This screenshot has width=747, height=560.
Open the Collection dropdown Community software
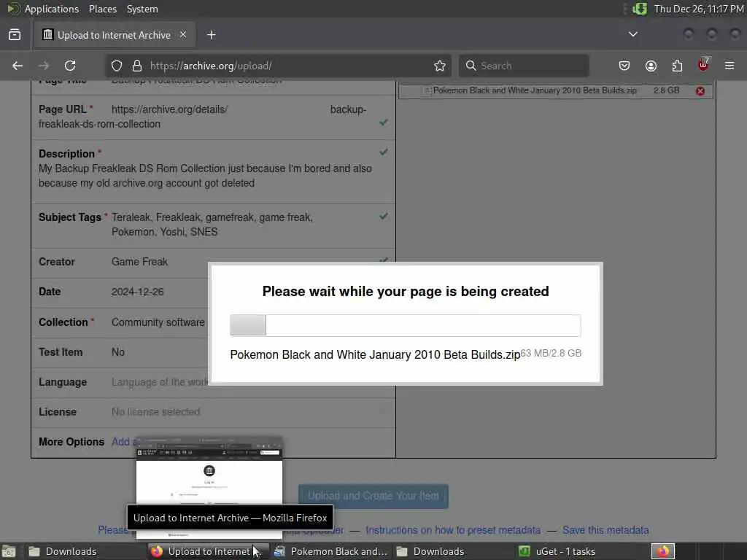(x=158, y=322)
